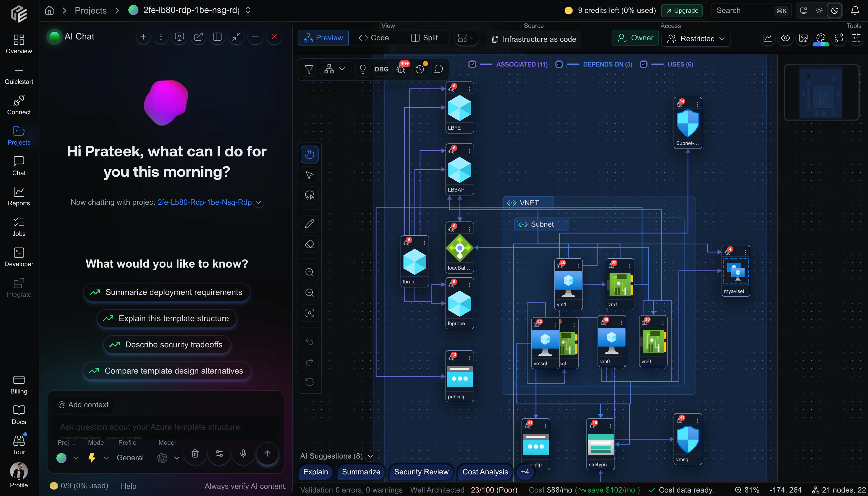The width and height of the screenshot is (868, 496).
Task: Switch to the Split view tab
Action: click(x=424, y=38)
